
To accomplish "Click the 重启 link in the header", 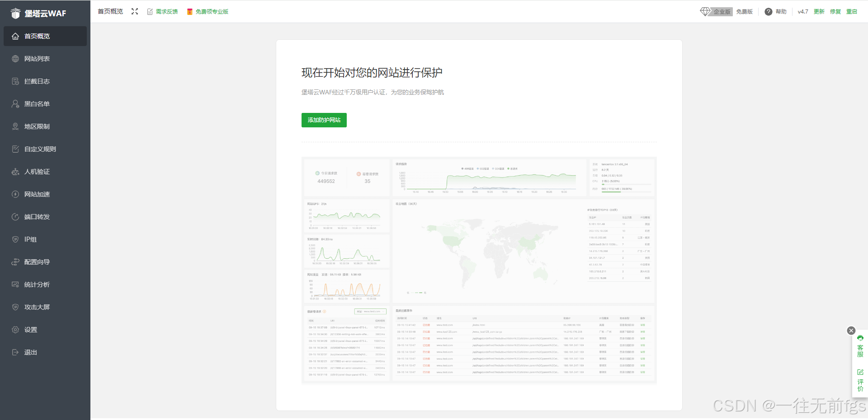I will pyautogui.click(x=852, y=12).
